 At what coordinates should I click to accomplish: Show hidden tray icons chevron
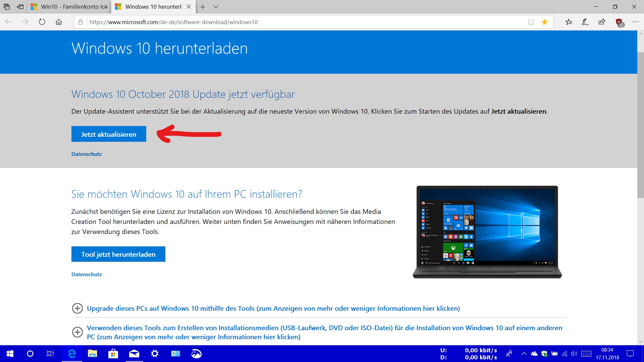[524, 354]
